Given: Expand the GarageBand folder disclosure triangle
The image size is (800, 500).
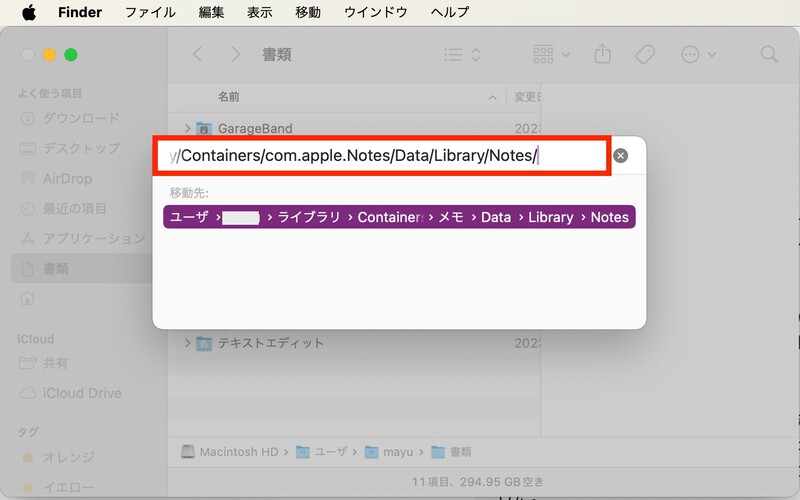Looking at the screenshot, I should point(188,128).
